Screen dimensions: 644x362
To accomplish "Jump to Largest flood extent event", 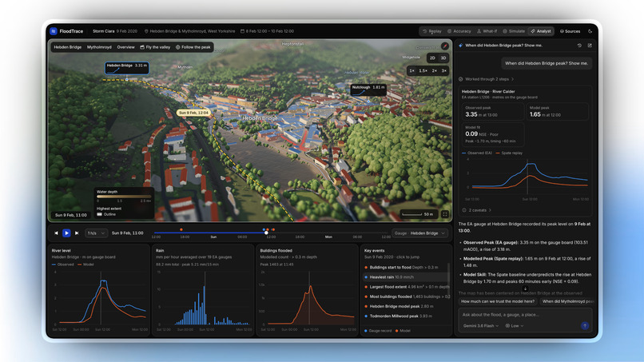I will coord(406,287).
